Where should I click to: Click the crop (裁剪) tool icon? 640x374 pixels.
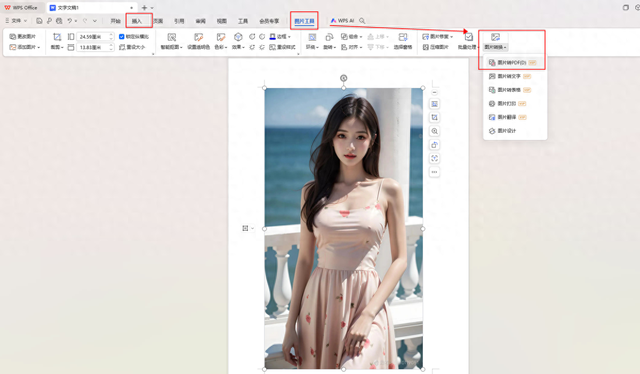coord(57,37)
